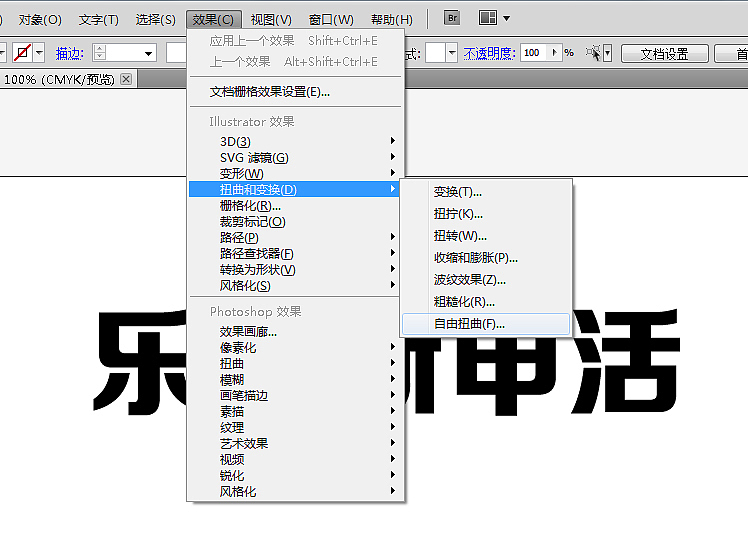The image size is (748, 550).
Task: Open the style swatch dropdown arrow
Action: click(452, 53)
